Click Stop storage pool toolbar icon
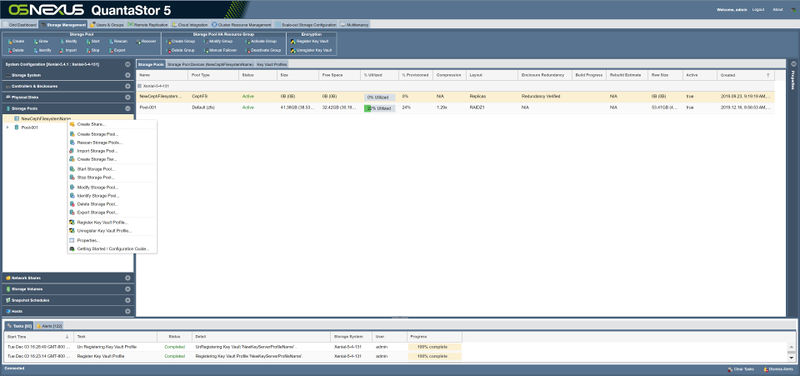This screenshot has height=376, width=800. [88, 51]
